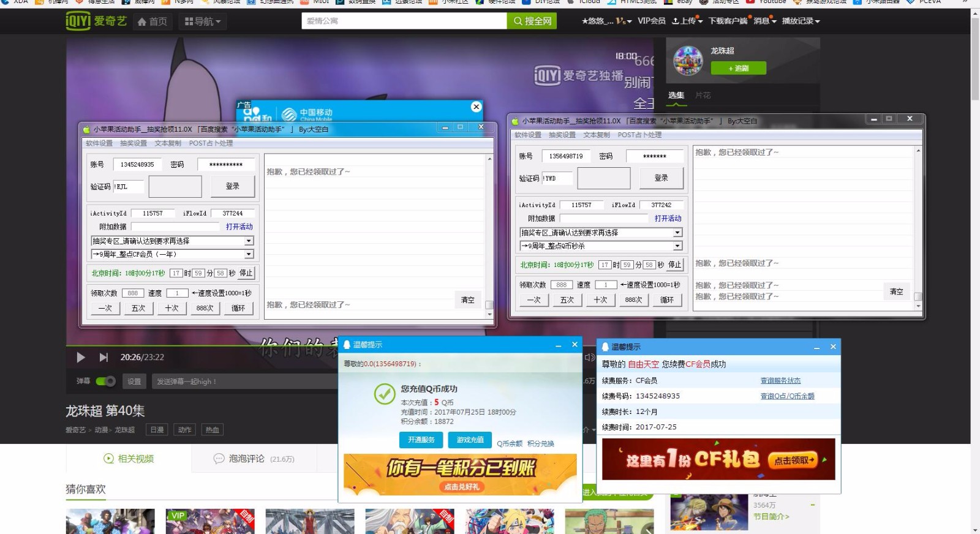Screen dimensions: 980x534
Task: Click 下载客户端 in header
Action: (x=728, y=21)
